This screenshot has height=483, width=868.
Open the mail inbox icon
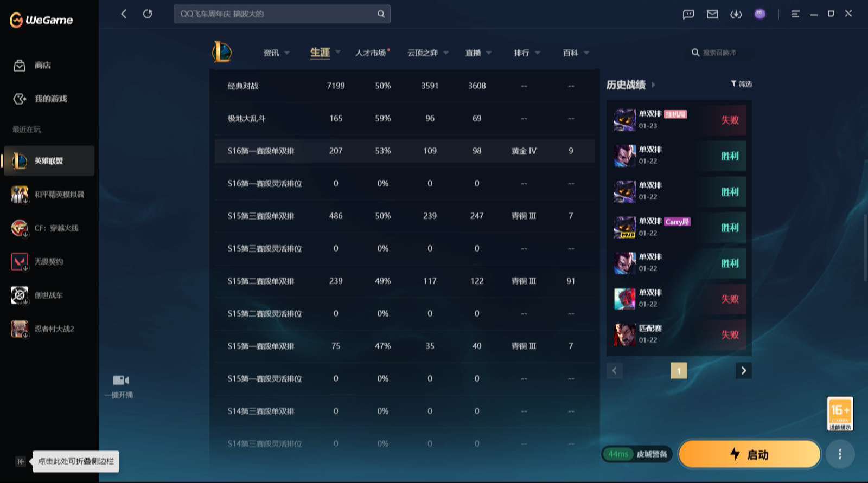pos(712,14)
